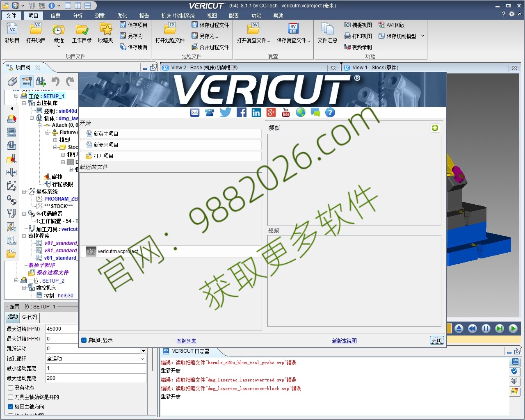
Task: Open the 文件 menu tab
Action: click(x=11, y=16)
